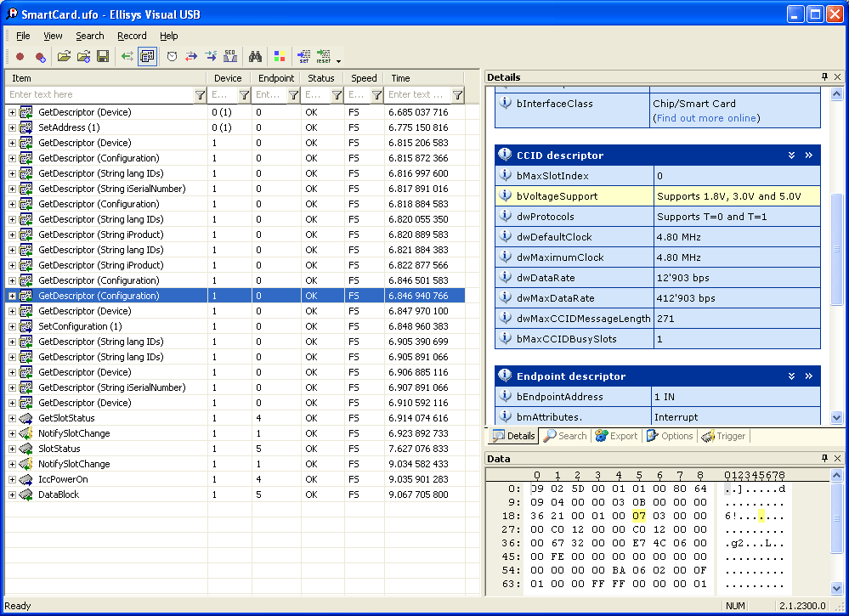
Task: Click the Save floppy disk icon
Action: [103, 57]
